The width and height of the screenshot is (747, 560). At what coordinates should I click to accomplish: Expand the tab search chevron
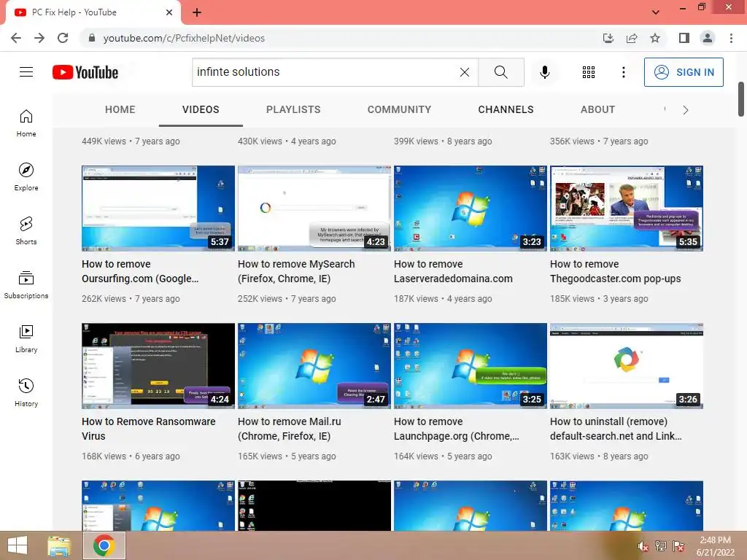(x=656, y=12)
